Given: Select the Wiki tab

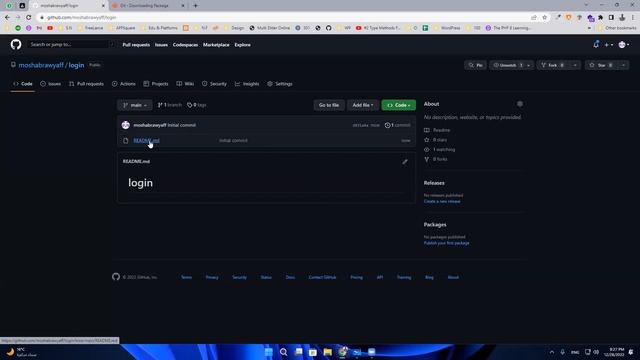Looking at the screenshot, I should [185, 84].
